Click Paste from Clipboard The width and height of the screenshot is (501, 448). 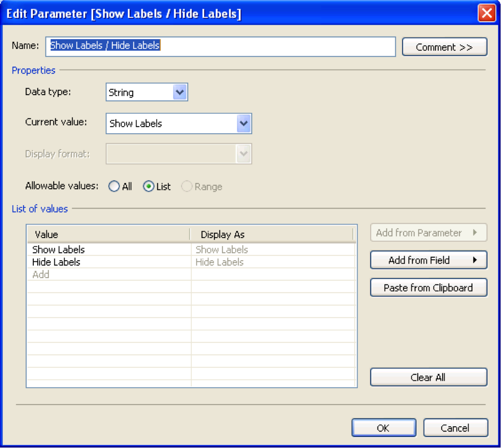(429, 288)
